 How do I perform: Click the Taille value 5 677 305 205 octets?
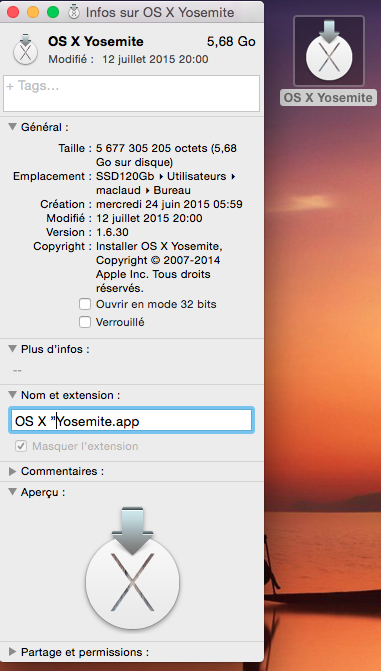[166, 155]
